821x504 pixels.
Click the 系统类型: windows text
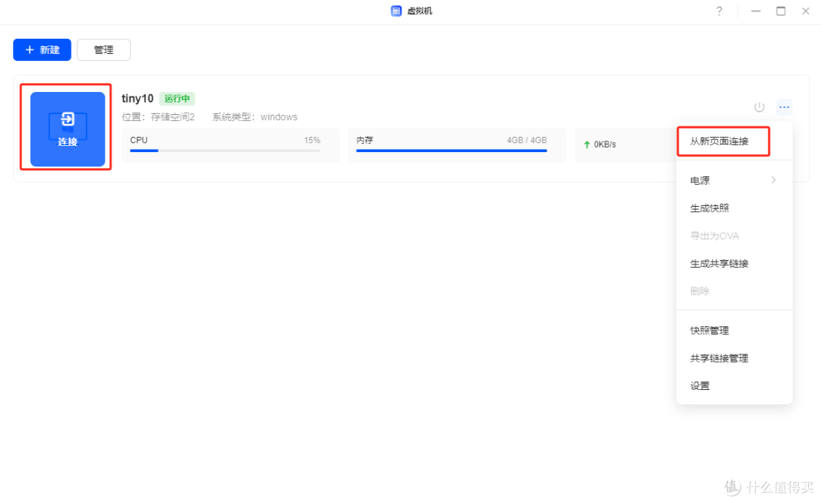255,117
